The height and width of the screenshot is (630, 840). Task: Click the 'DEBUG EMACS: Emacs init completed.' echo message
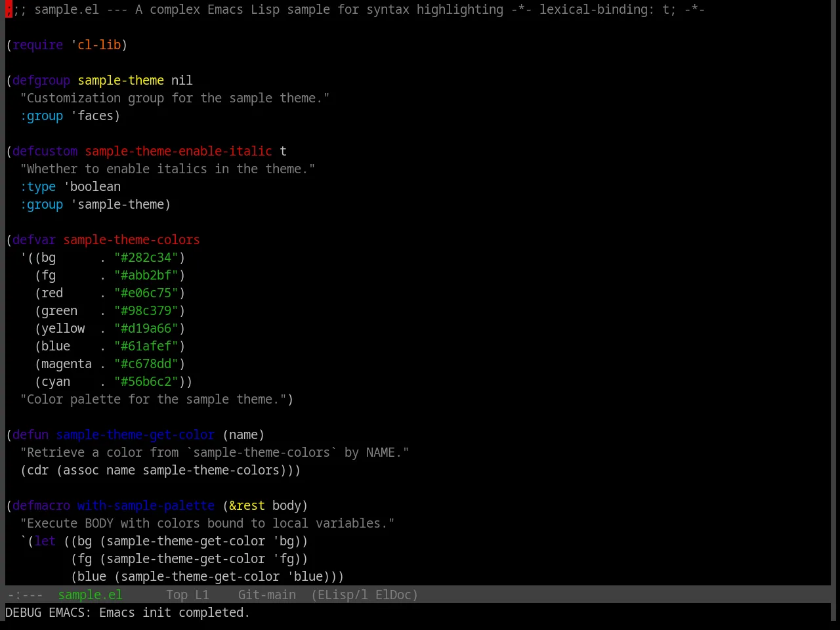tap(127, 612)
